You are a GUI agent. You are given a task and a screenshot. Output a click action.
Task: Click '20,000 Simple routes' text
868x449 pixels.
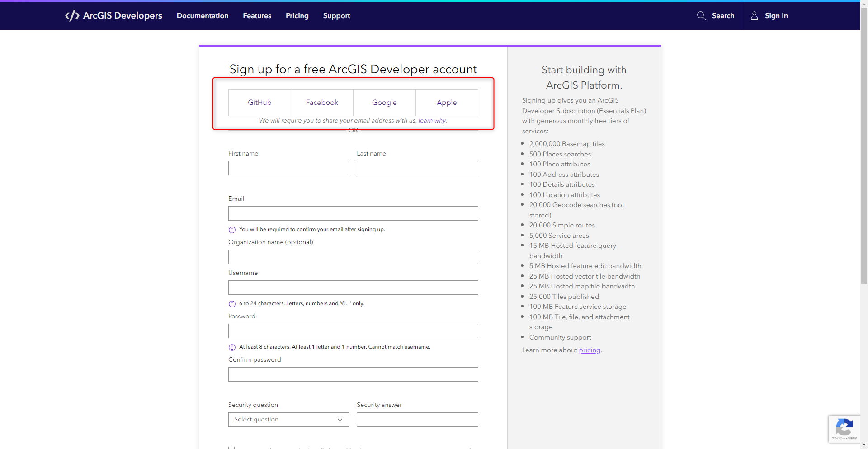pyautogui.click(x=562, y=225)
